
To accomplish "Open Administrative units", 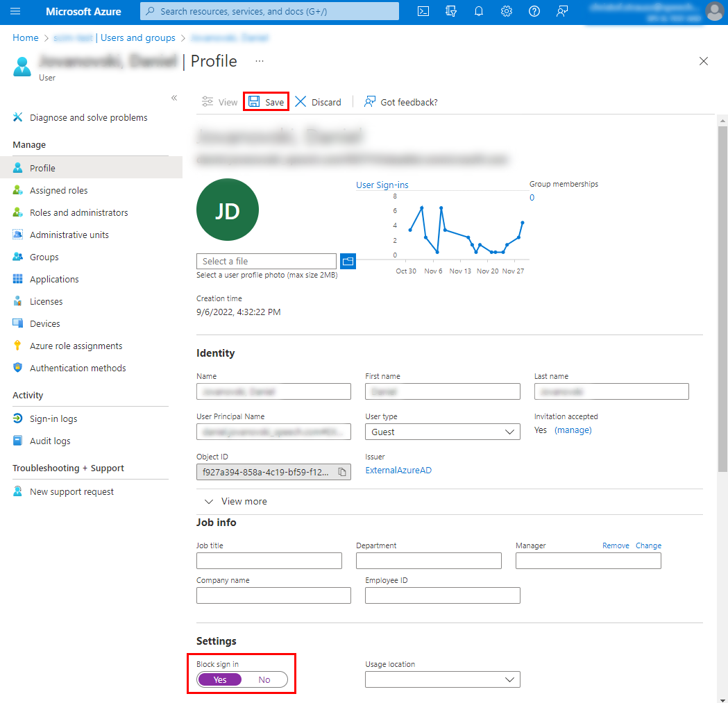I will (x=69, y=235).
